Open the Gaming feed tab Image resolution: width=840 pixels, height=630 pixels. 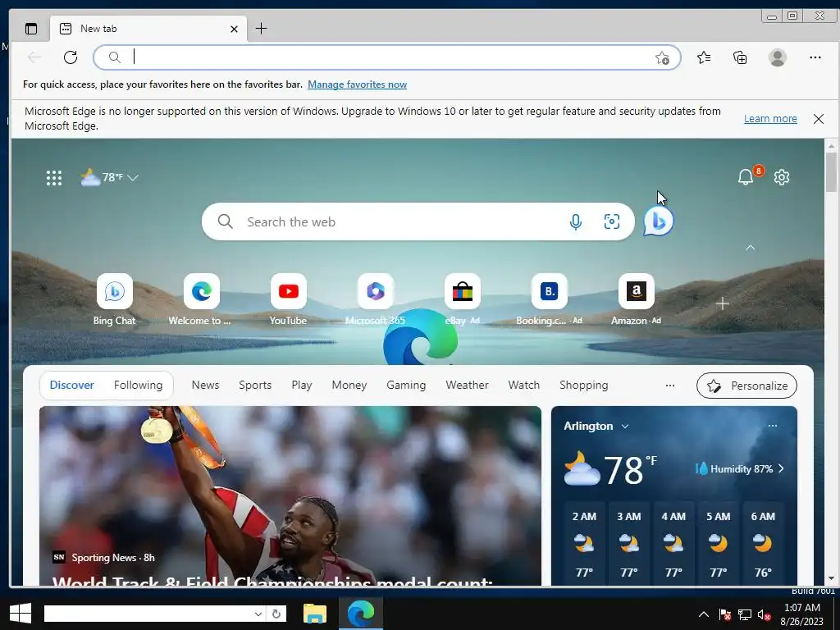coord(406,386)
